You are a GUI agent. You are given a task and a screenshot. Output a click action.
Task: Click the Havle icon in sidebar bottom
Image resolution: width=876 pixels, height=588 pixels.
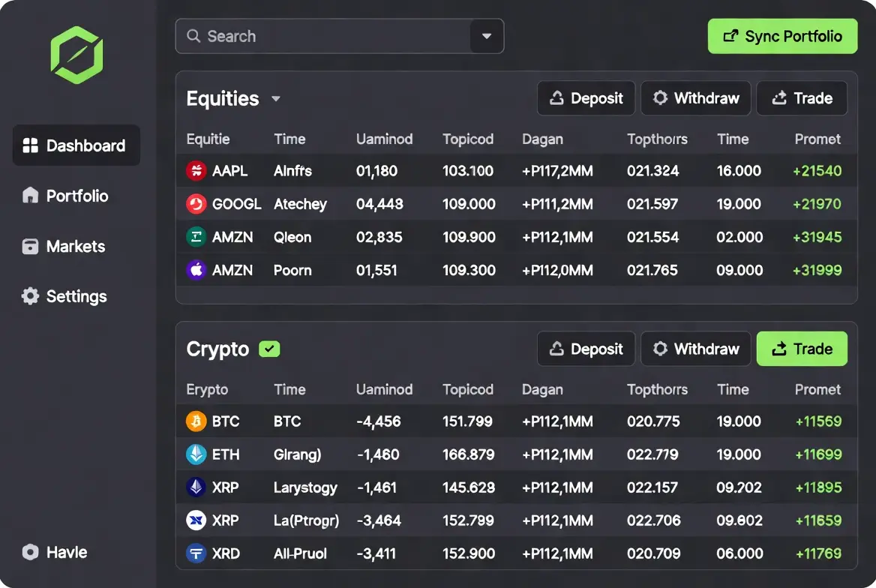pos(30,552)
